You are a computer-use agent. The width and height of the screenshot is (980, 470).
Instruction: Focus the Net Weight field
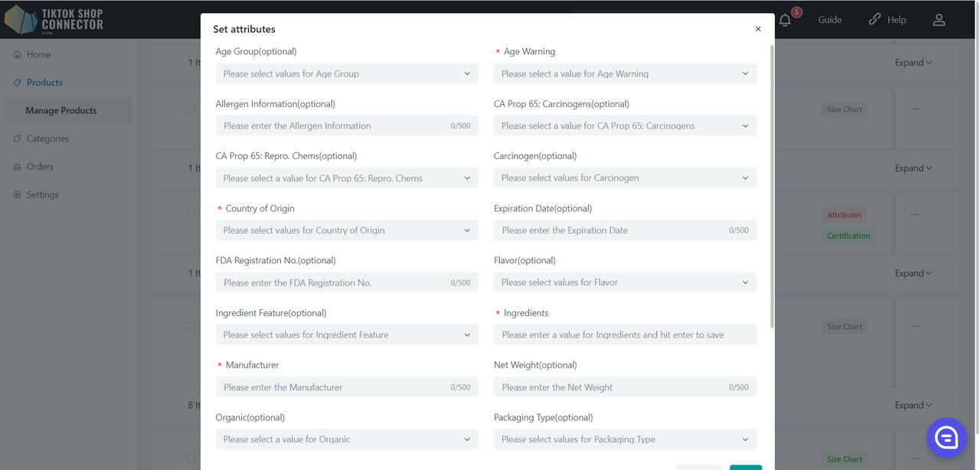[x=626, y=387]
